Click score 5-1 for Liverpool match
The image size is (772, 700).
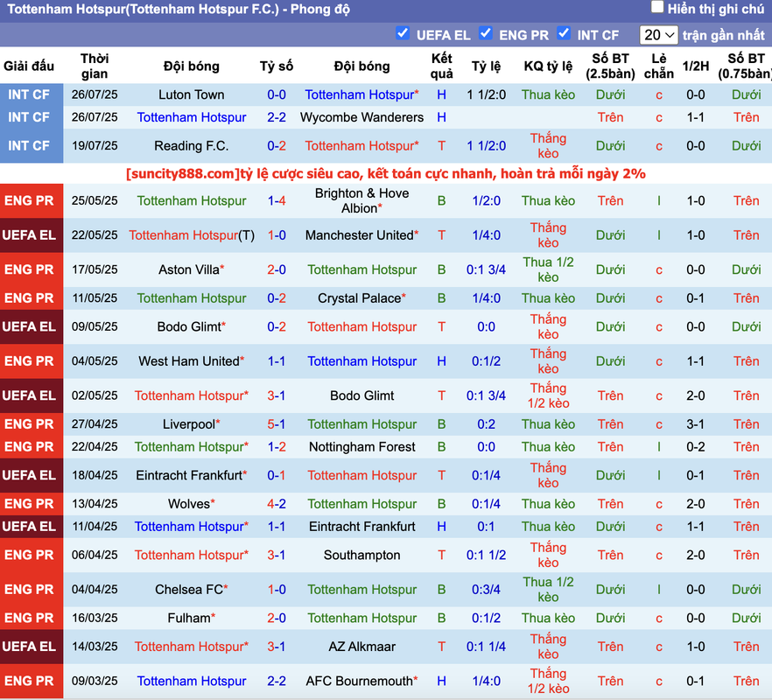pyautogui.click(x=277, y=424)
